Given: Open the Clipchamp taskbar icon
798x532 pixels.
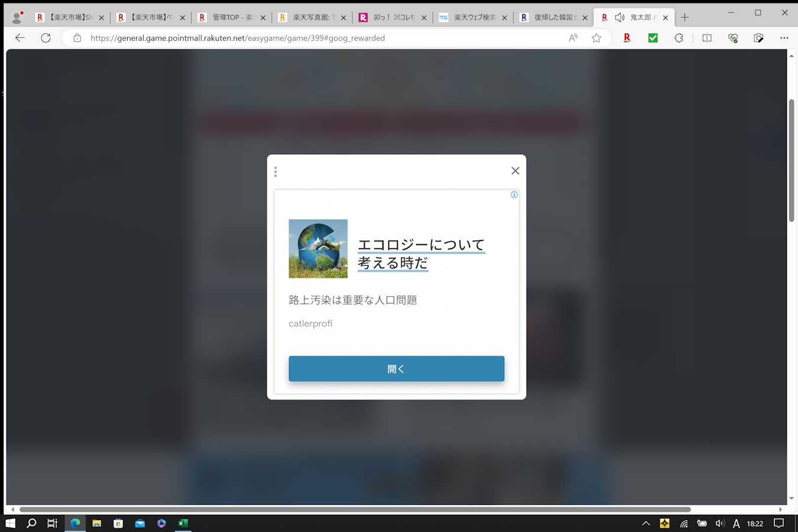Looking at the screenshot, I should [161, 523].
